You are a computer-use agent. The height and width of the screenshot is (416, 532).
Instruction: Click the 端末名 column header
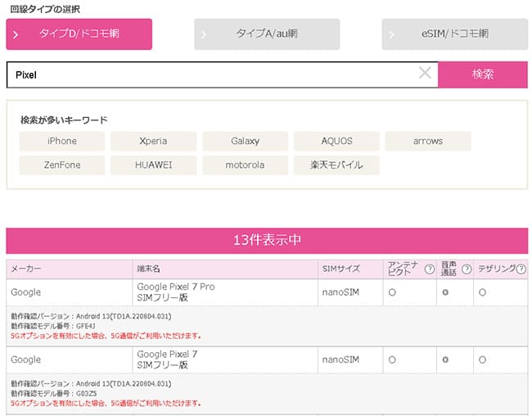(x=225, y=269)
